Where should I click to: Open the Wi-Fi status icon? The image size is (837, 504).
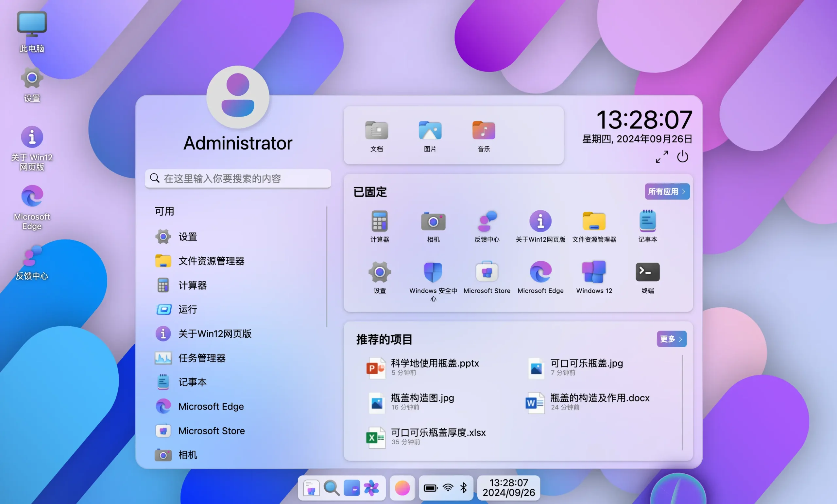pos(448,488)
